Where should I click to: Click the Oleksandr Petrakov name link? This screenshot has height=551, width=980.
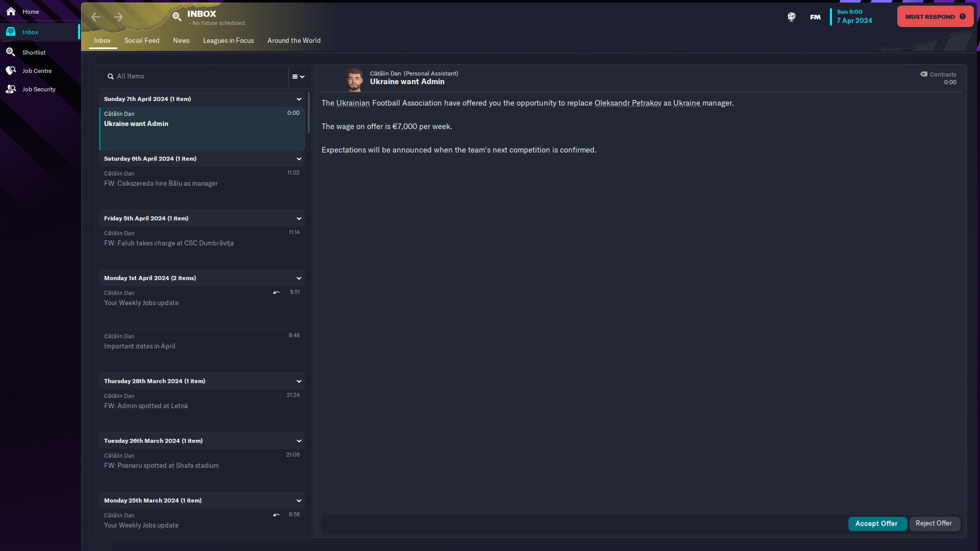(628, 103)
